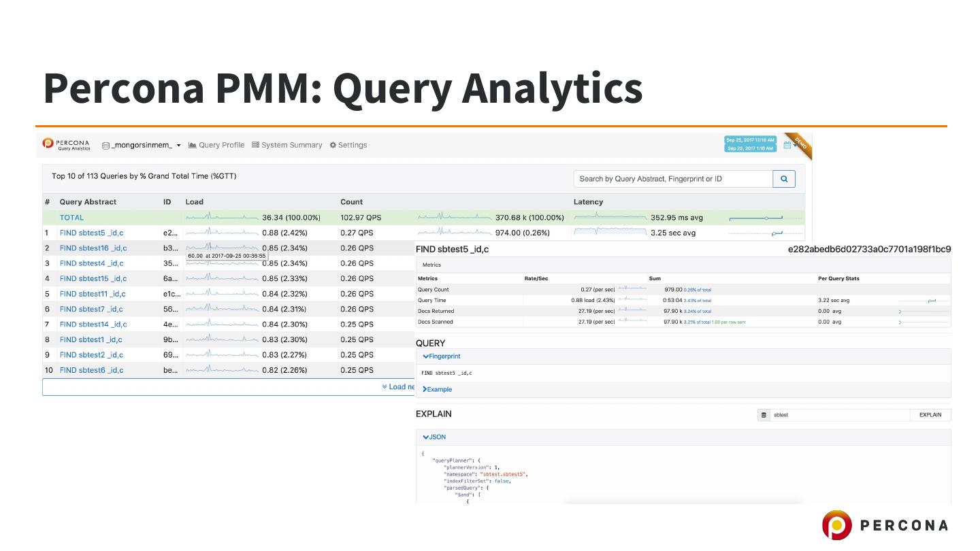Image resolution: width=980 pixels, height=551 pixels.
Task: Open the System Summary page
Action: [x=287, y=145]
